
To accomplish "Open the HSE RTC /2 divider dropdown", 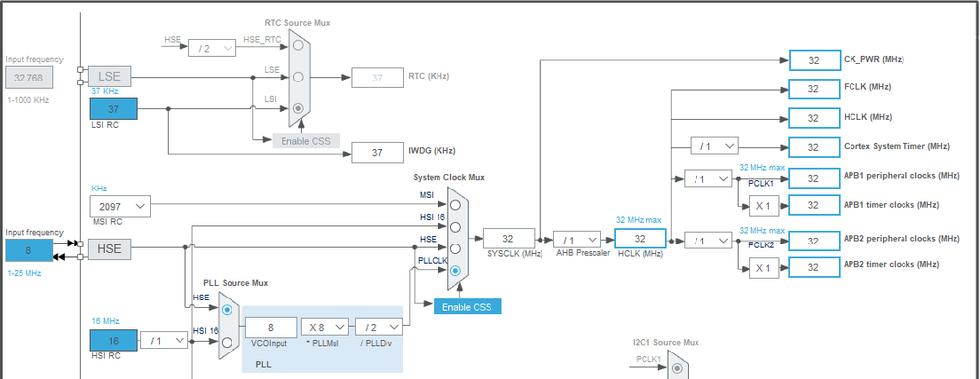I will 213,48.
